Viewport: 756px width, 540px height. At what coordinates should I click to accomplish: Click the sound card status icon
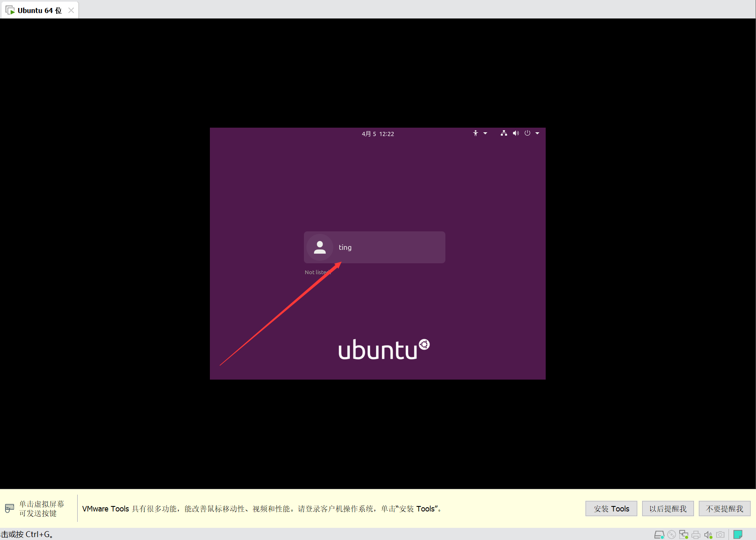pos(708,535)
